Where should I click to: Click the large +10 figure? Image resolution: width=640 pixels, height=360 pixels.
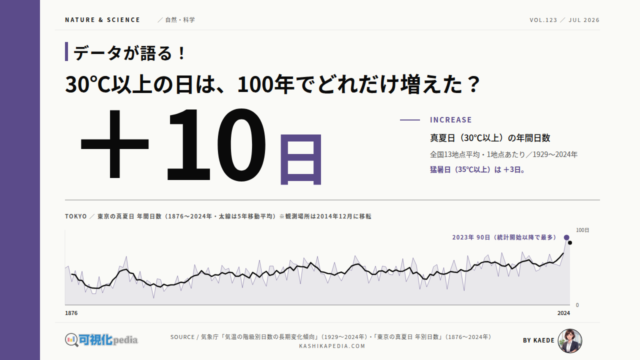point(173,144)
